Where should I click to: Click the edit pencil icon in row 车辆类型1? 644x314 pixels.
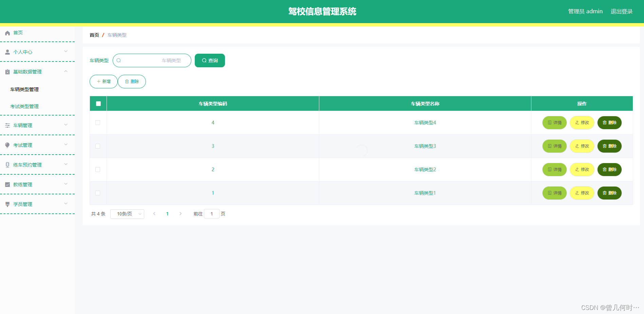tap(577, 193)
